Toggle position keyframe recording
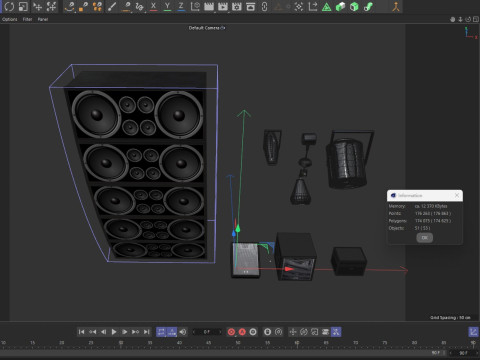This screenshot has height=360, width=480. coord(293,332)
